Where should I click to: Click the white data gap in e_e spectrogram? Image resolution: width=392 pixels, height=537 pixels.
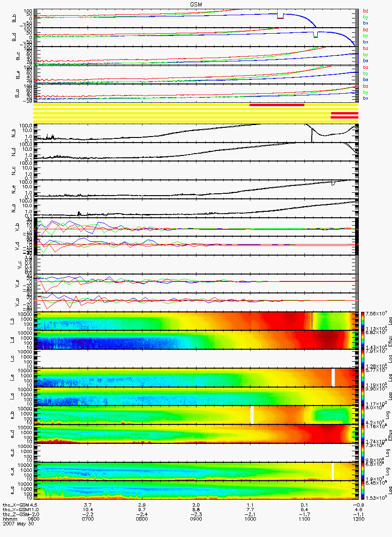(333, 472)
